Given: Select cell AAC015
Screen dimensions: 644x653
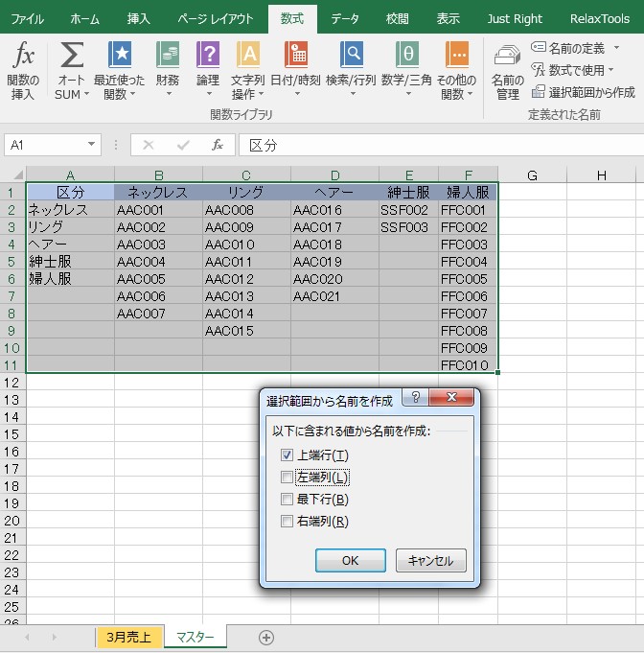Looking at the screenshot, I should point(246,330).
